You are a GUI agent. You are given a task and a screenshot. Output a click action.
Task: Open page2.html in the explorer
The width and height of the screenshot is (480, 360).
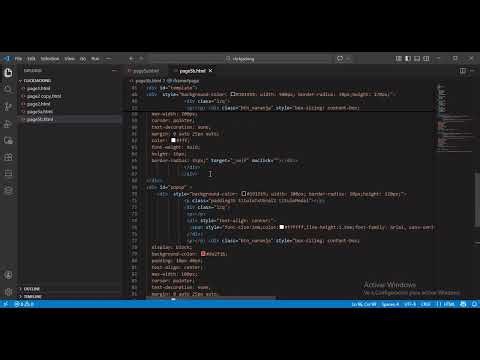point(38,104)
